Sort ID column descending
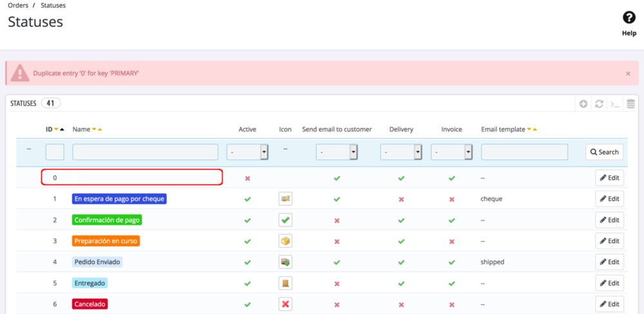Screen dimensions: 644x314 pos(56,129)
